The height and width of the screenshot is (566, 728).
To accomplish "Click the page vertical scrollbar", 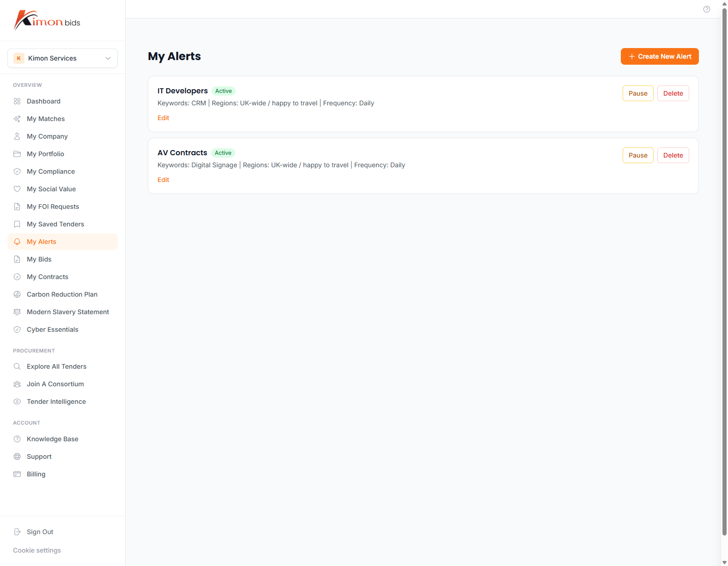I will pos(724,273).
